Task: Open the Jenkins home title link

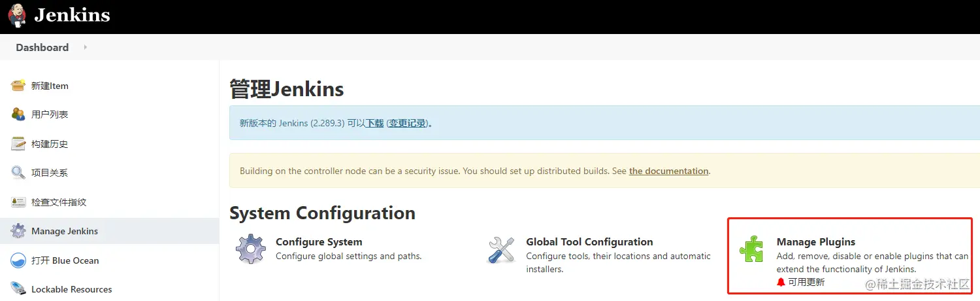Action: click(72, 15)
